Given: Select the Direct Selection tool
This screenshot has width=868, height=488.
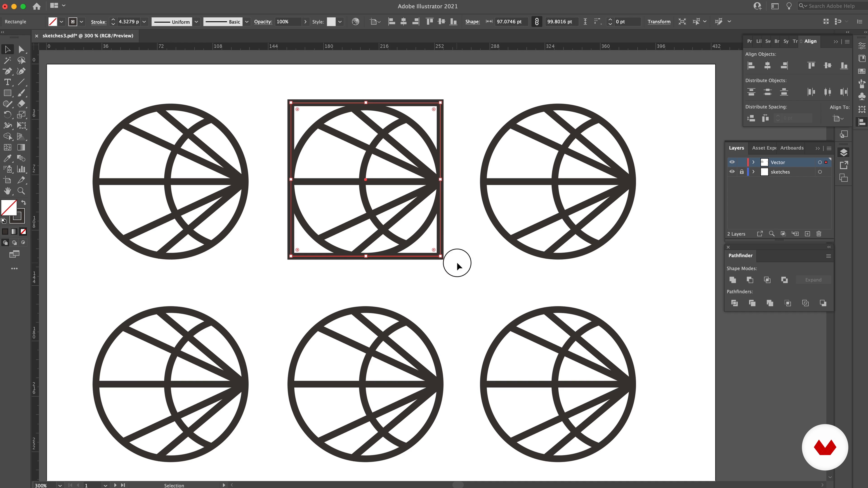Looking at the screenshot, I should [21, 49].
